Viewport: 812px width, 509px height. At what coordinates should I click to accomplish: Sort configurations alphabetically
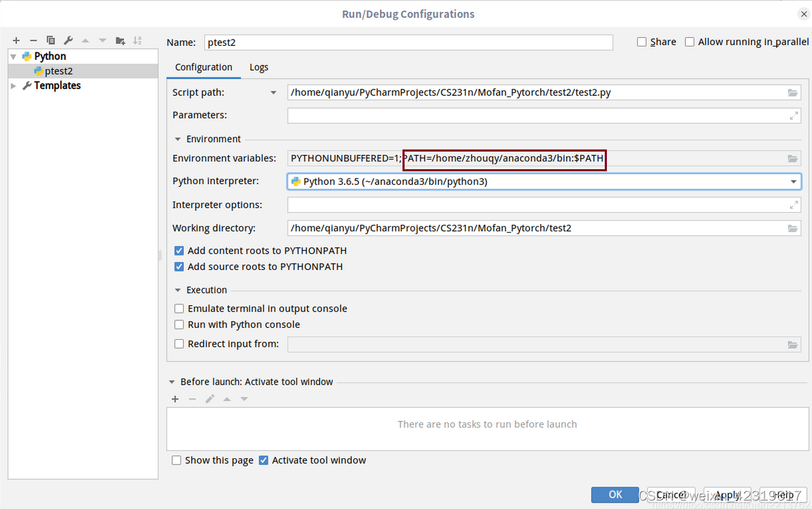coord(137,40)
